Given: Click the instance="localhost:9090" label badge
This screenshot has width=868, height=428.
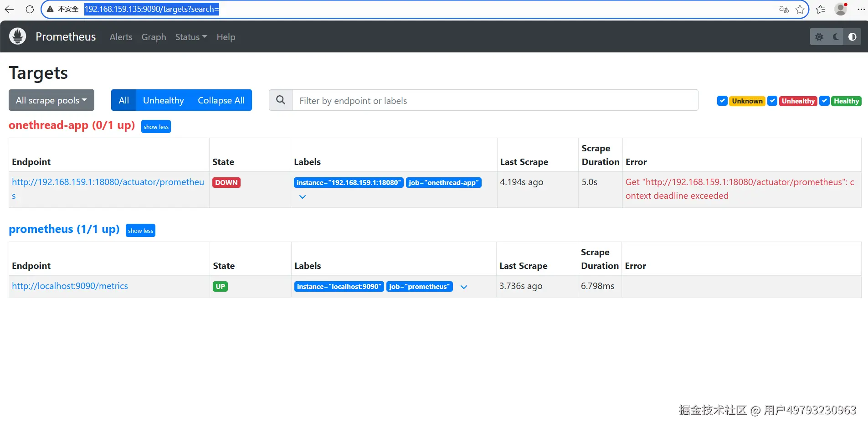Looking at the screenshot, I should point(339,287).
